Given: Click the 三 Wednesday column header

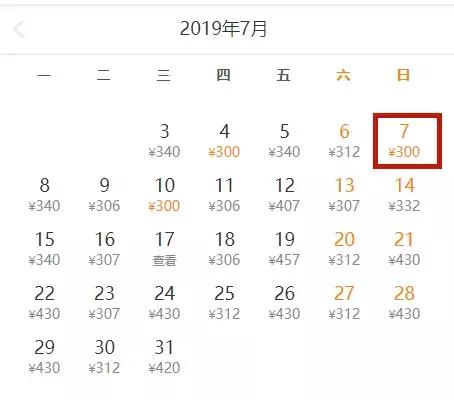Looking at the screenshot, I should click(x=164, y=75).
